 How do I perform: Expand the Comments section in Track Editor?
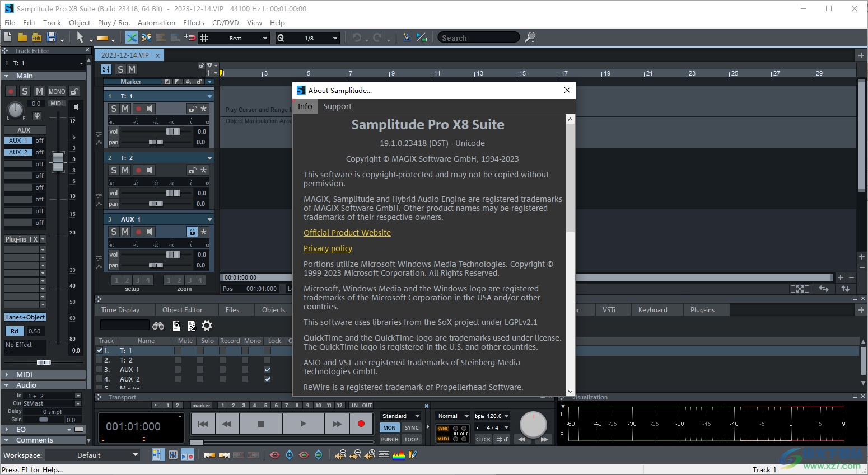[7, 440]
